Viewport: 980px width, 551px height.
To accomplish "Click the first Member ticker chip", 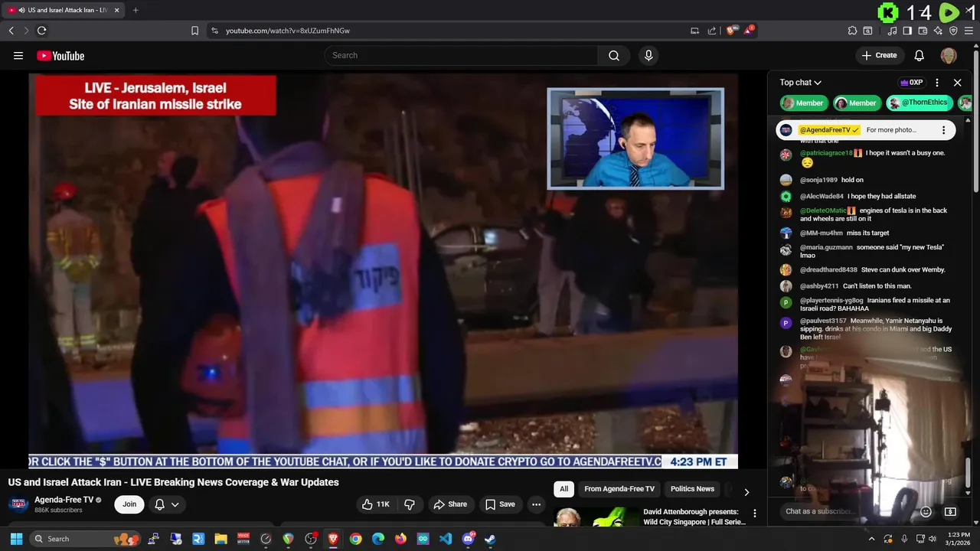I will 803,103.
